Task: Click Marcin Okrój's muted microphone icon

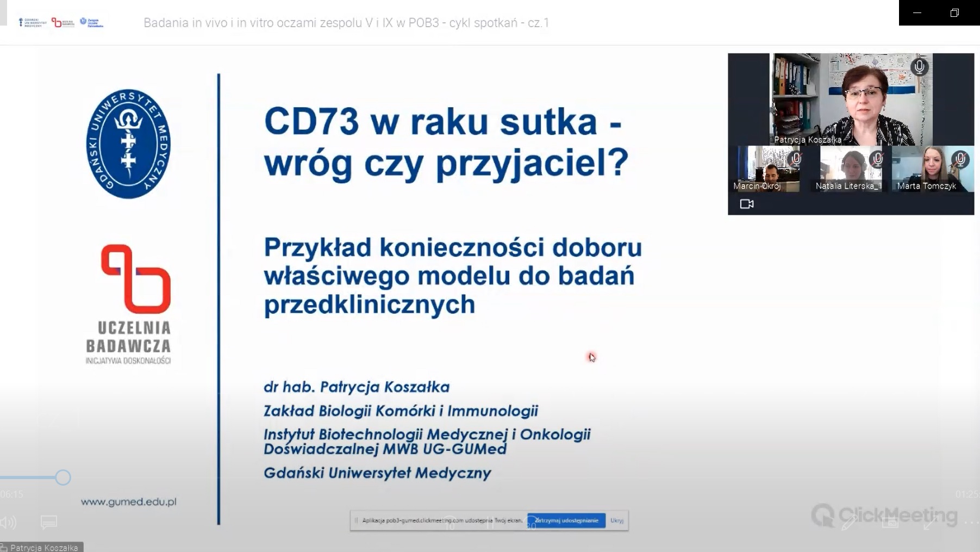Action: pyautogui.click(x=796, y=159)
